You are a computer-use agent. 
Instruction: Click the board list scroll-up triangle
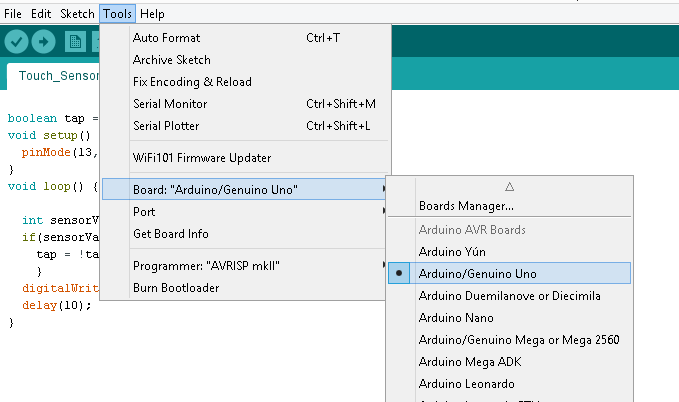(510, 187)
